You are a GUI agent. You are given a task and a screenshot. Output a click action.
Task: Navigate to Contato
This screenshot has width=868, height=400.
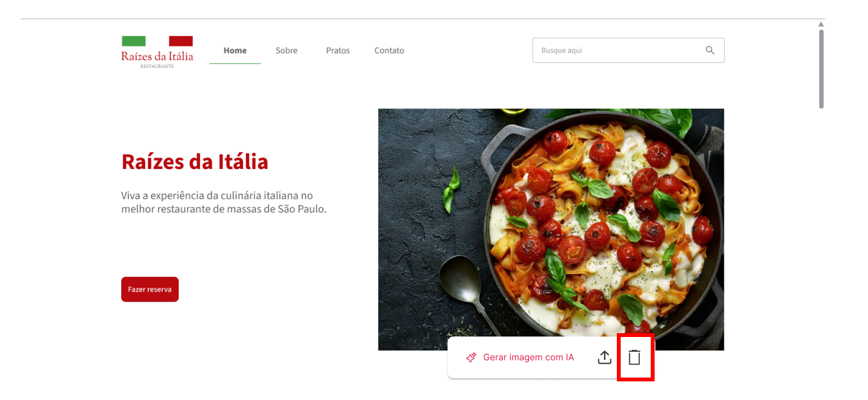[389, 51]
